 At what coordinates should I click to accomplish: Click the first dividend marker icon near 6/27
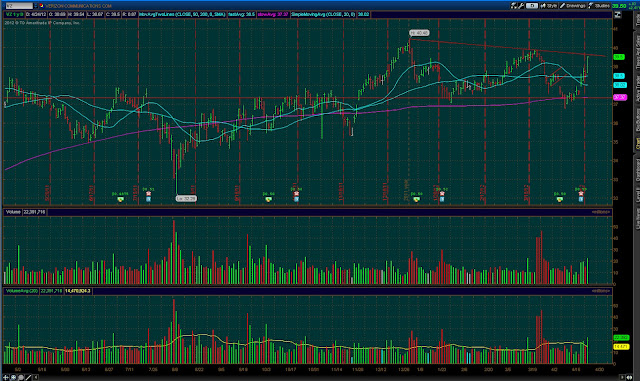120,199
